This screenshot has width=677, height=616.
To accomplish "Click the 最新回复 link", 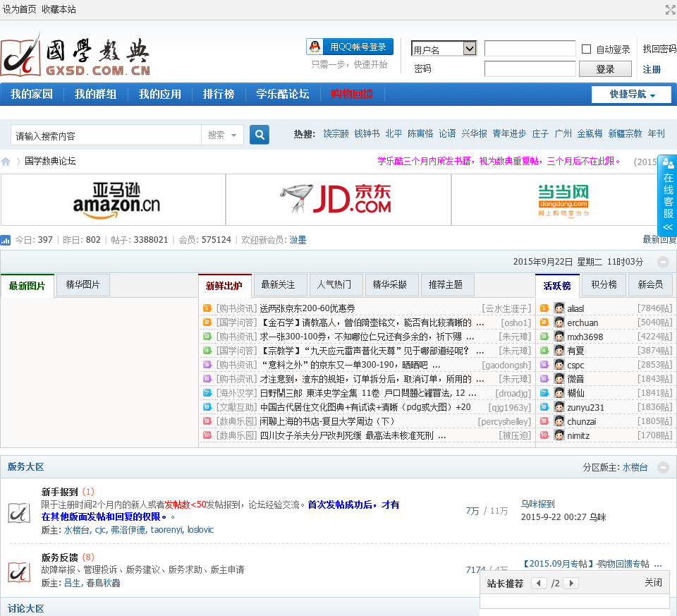I will click(659, 239).
